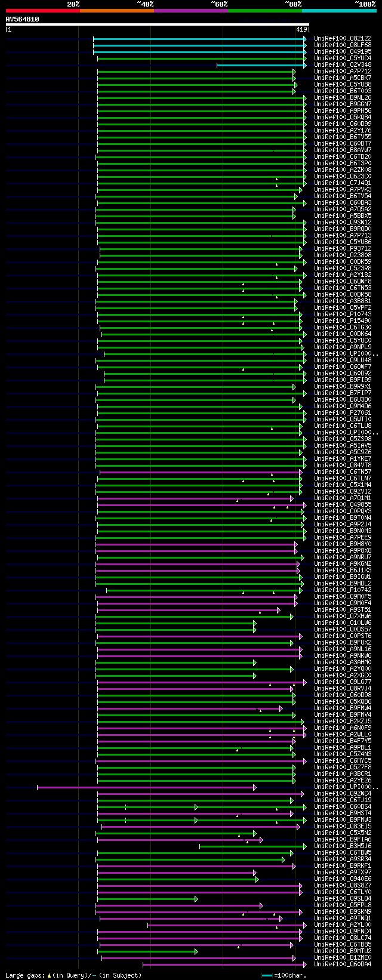
Task: Click the orange ~40% identity legend bar
Action: tap(116, 10)
